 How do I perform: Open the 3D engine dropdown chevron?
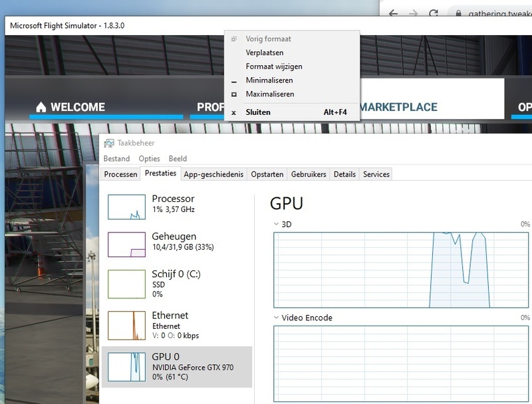click(x=276, y=224)
